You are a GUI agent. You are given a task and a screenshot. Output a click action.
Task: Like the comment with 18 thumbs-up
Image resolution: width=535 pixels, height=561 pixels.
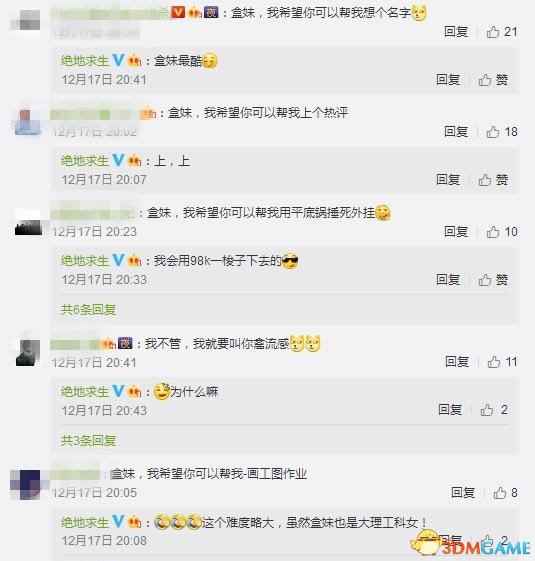[502, 132]
